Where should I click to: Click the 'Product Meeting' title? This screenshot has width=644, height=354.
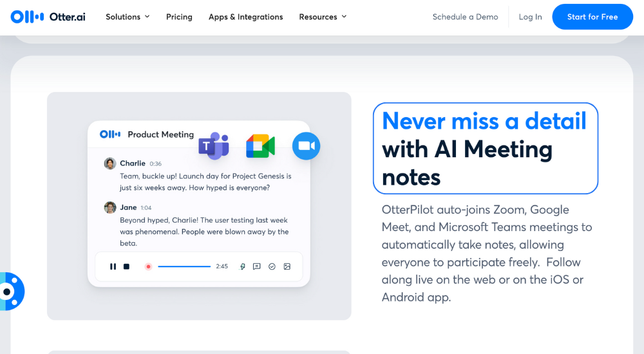[160, 135]
